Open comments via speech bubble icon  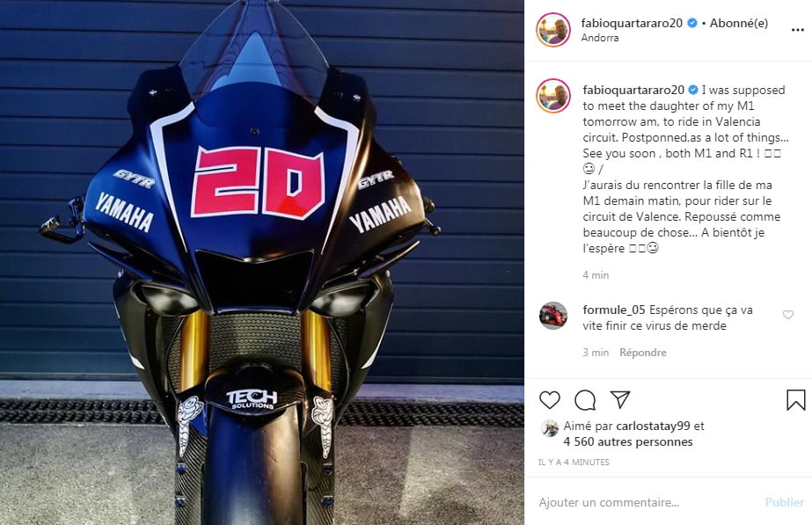click(x=585, y=400)
